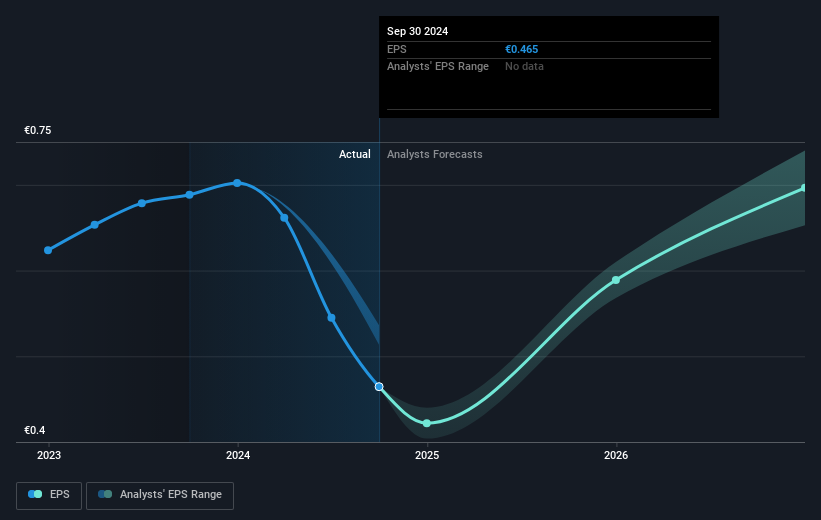The image size is (821, 520).
Task: Click the Sep 30 2024 tooltip date
Action: coord(417,31)
